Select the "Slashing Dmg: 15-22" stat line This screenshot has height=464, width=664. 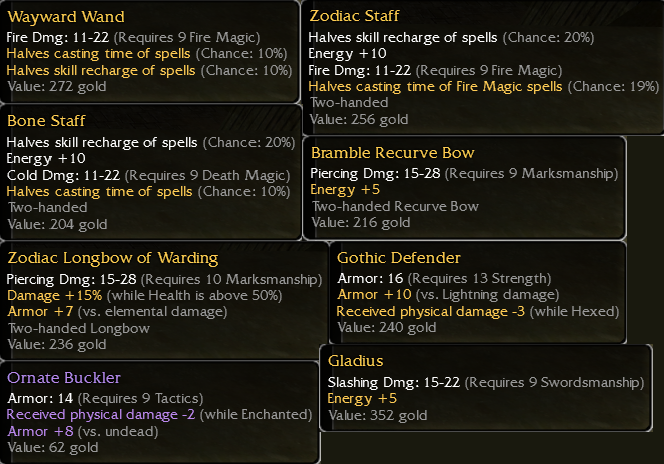click(x=485, y=382)
